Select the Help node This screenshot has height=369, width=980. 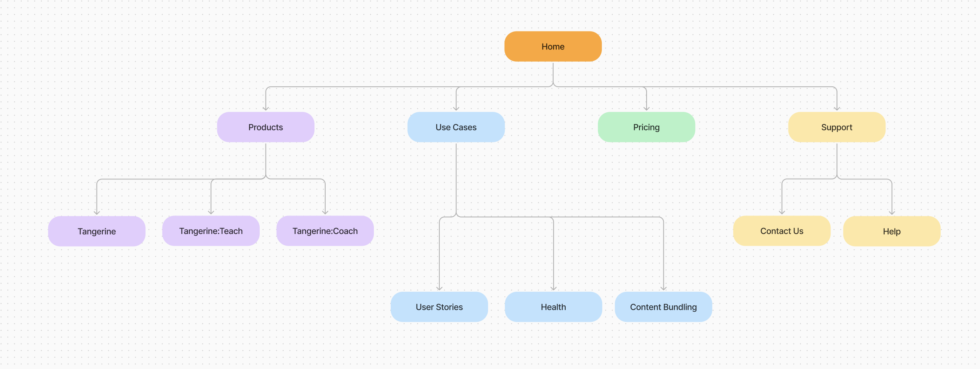pyautogui.click(x=892, y=231)
